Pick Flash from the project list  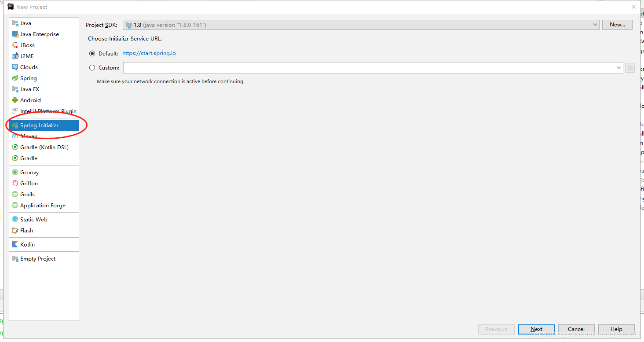click(x=44, y=231)
